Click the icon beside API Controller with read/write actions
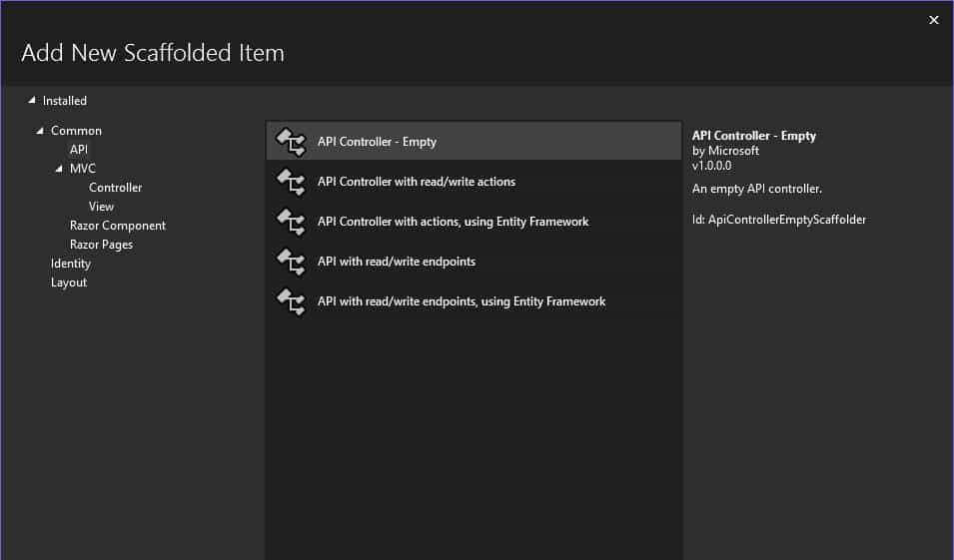This screenshot has height=560, width=954. pyautogui.click(x=291, y=182)
